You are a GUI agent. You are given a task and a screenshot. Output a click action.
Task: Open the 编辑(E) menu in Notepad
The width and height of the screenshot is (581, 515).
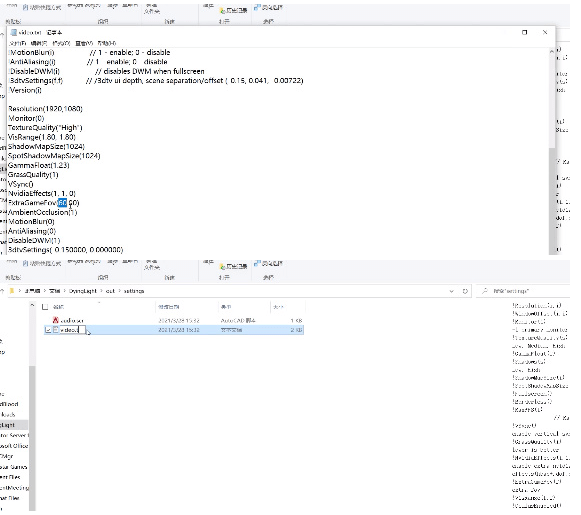39,43
